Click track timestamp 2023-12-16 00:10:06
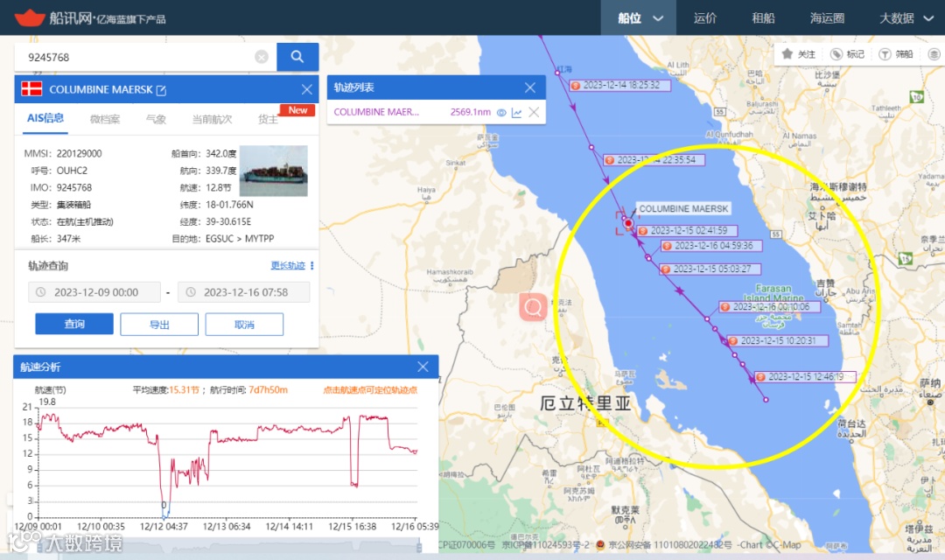 pos(772,307)
